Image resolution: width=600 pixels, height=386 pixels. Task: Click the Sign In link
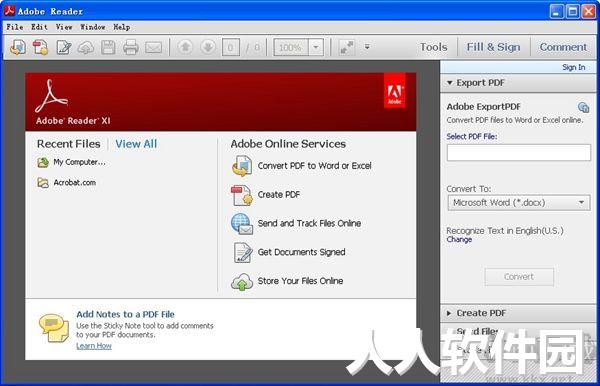(573, 67)
